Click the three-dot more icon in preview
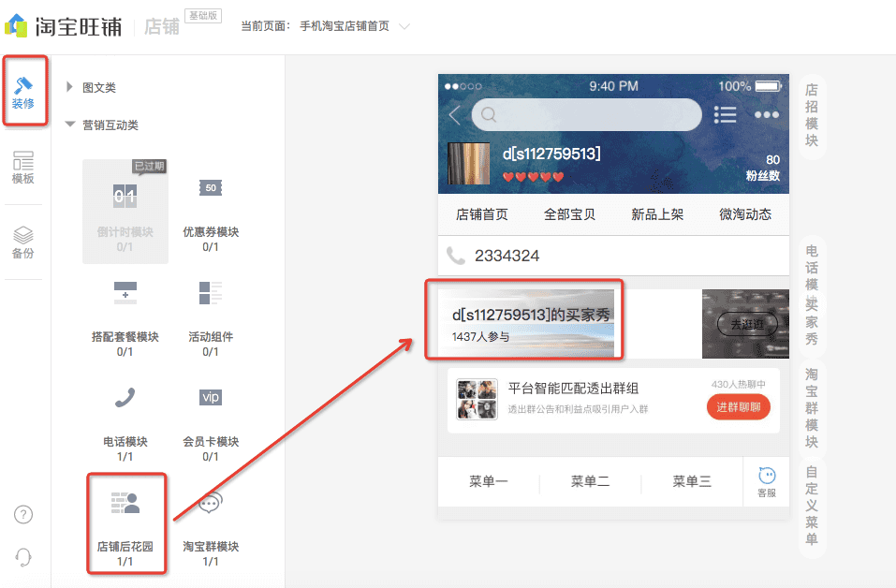This screenshot has width=896, height=588. tap(766, 115)
